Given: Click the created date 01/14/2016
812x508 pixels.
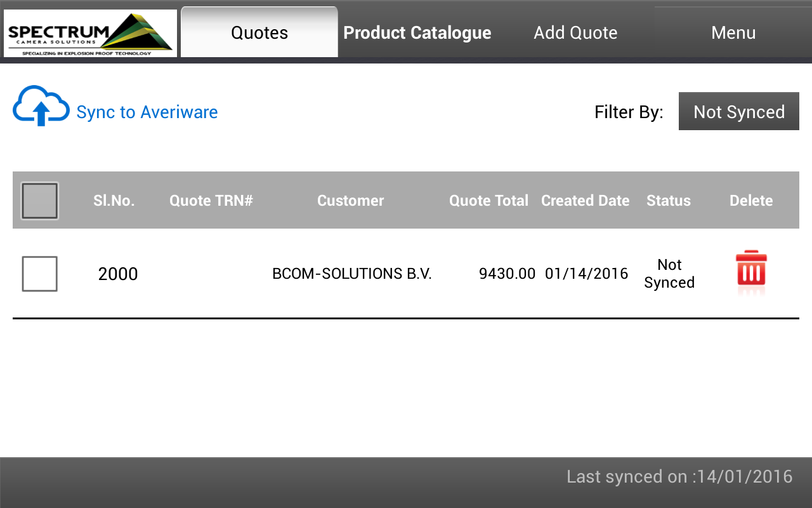Looking at the screenshot, I should click(x=587, y=274).
